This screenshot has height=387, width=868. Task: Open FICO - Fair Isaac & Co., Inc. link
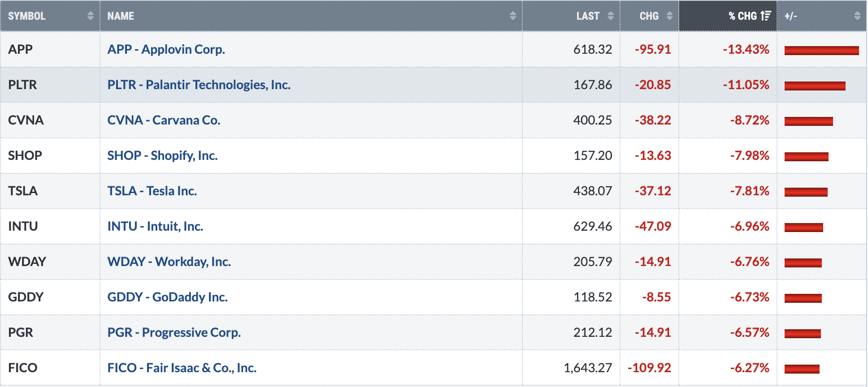(182, 368)
